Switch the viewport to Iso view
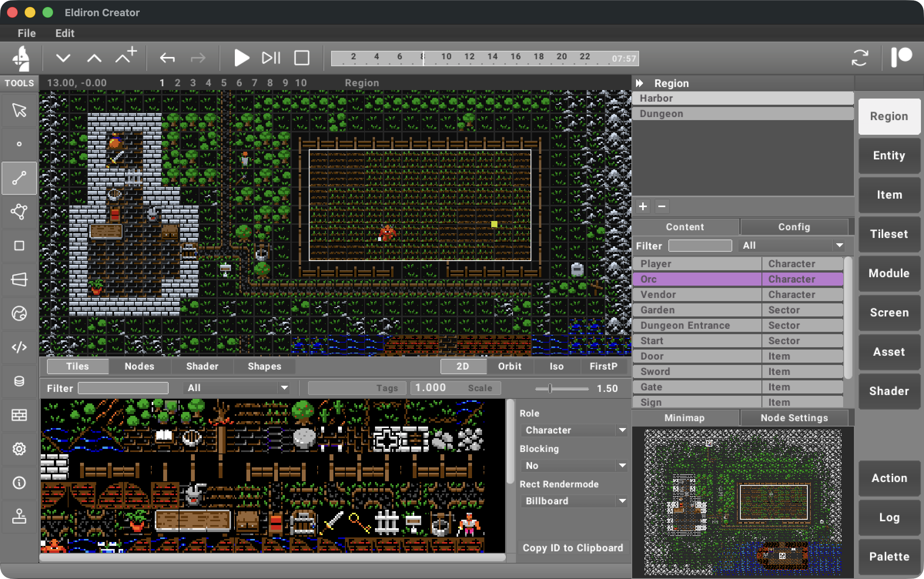 pyautogui.click(x=556, y=366)
